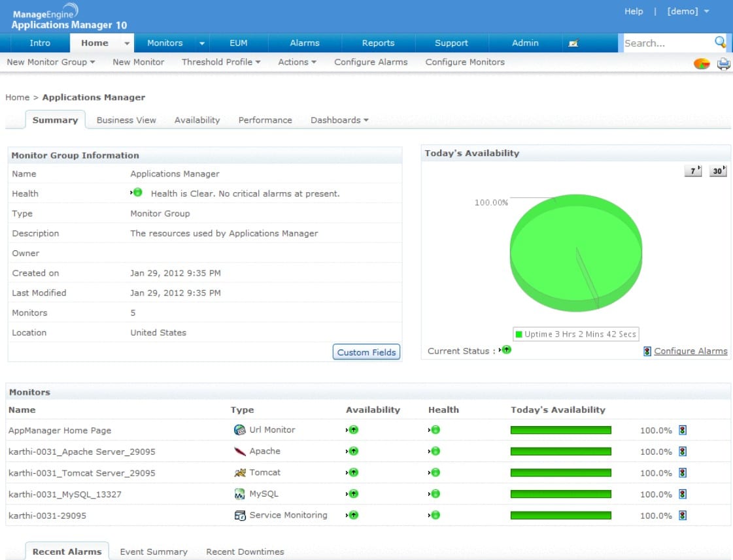Click availability icon for MySQL_13327 row

click(352, 494)
